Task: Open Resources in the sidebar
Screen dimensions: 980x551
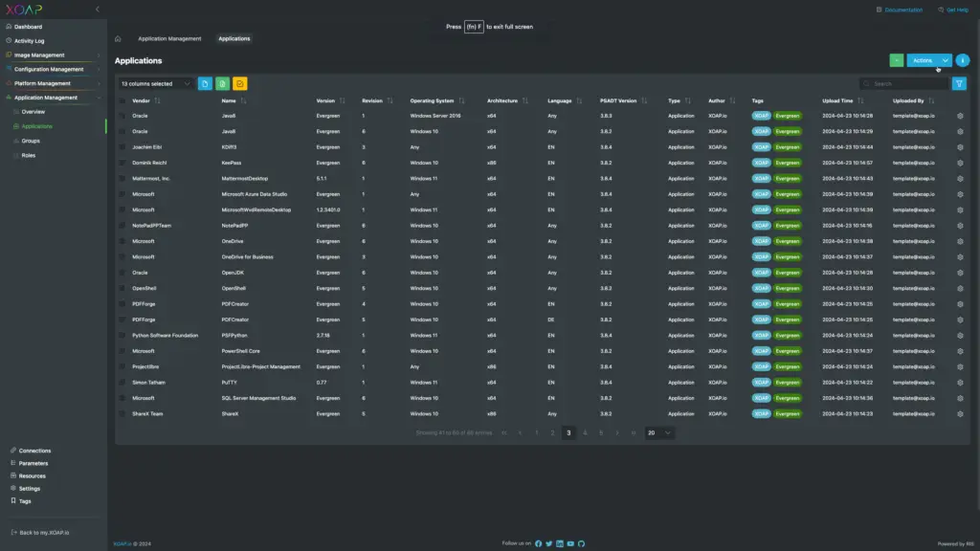Action: 32,476
